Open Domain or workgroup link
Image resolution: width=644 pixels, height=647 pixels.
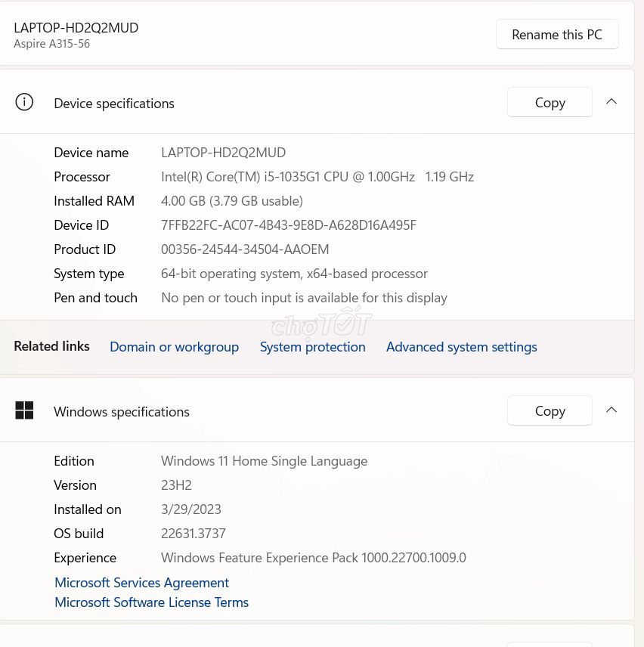tap(174, 347)
